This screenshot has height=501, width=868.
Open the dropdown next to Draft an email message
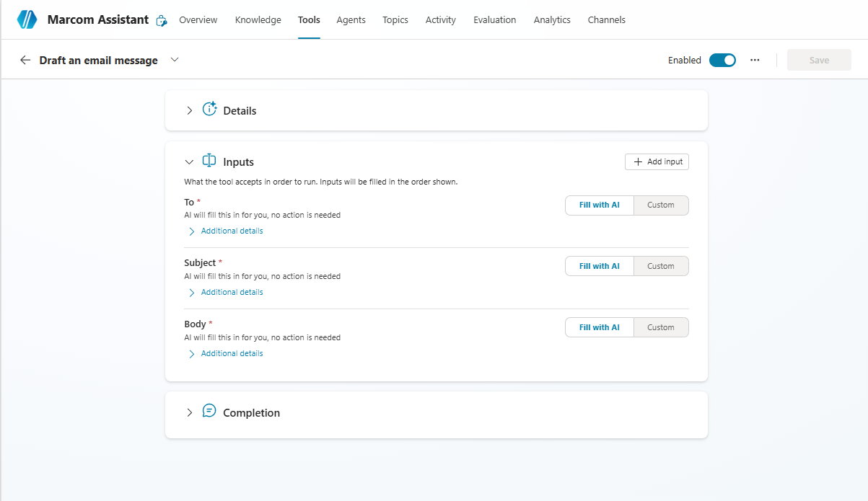point(175,60)
